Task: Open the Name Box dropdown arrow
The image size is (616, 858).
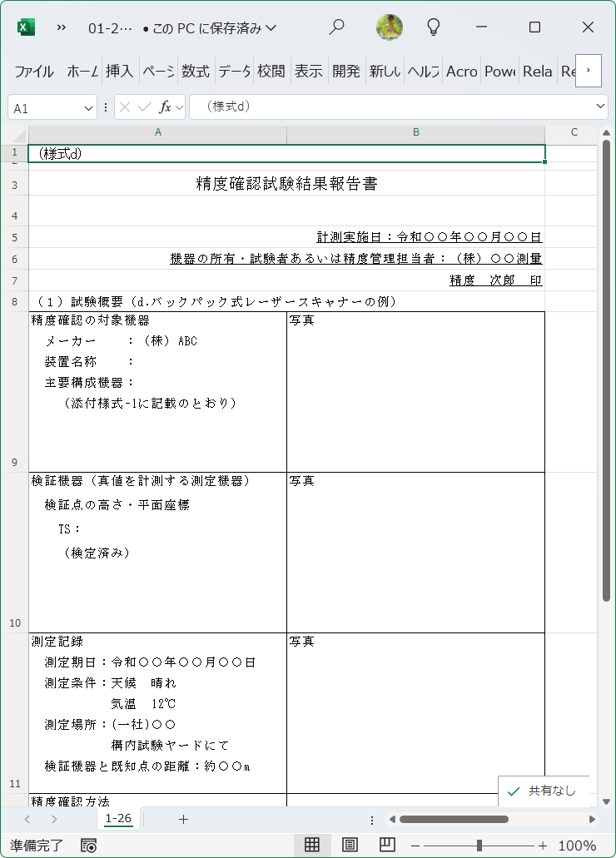Action: coord(89,108)
